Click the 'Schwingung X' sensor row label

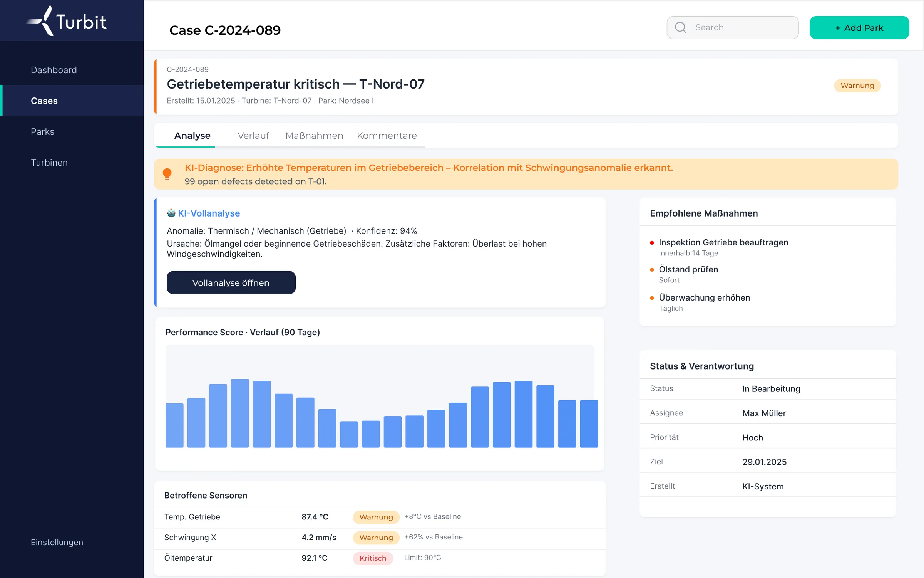190,537
